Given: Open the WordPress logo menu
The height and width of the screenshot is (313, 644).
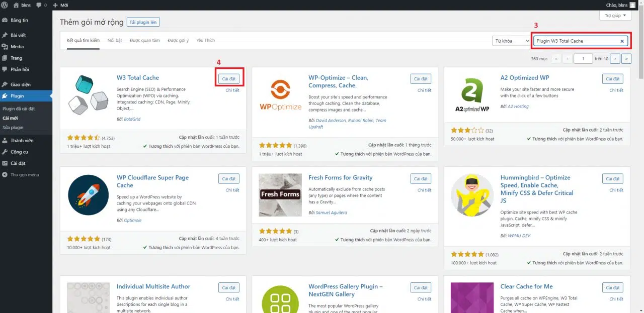Looking at the screenshot, I should click(5, 5).
